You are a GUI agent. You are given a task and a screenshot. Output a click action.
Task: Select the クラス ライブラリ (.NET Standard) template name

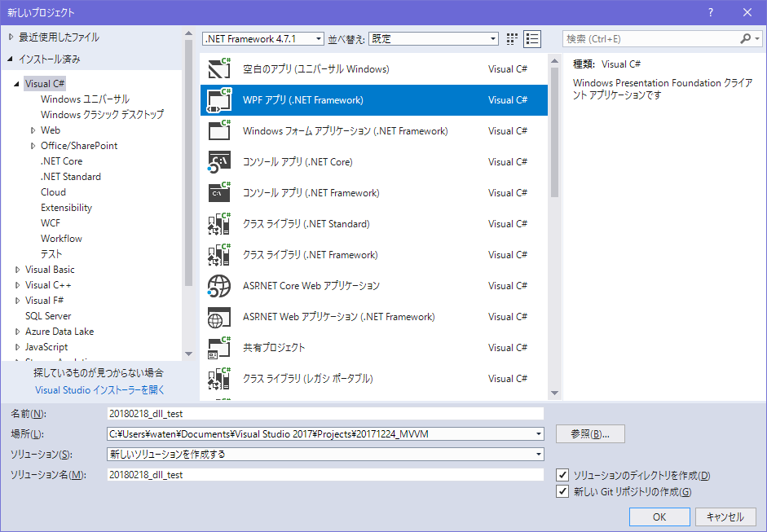pyautogui.click(x=306, y=224)
